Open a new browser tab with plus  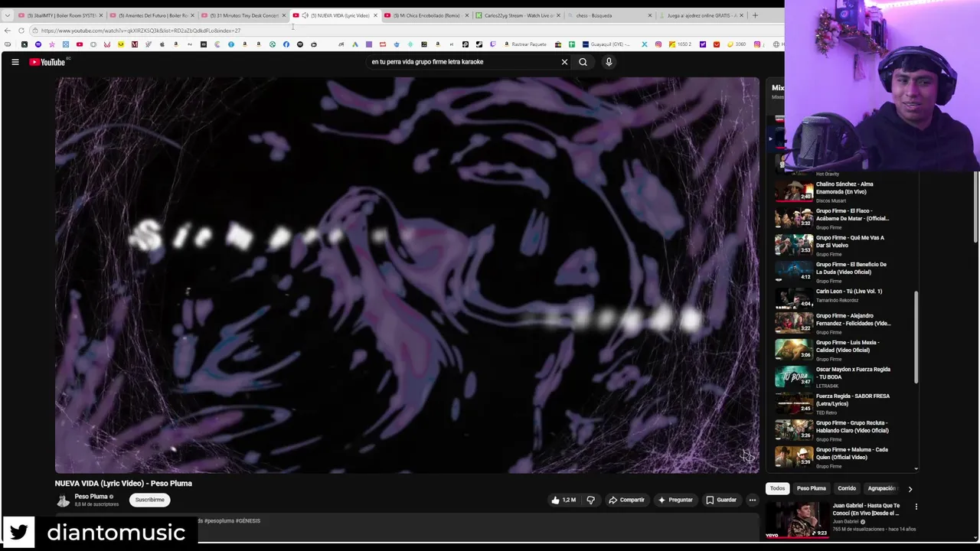(x=755, y=15)
